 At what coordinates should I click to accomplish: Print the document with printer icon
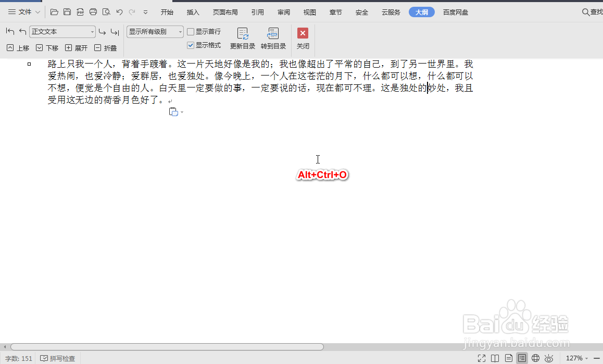point(93,12)
